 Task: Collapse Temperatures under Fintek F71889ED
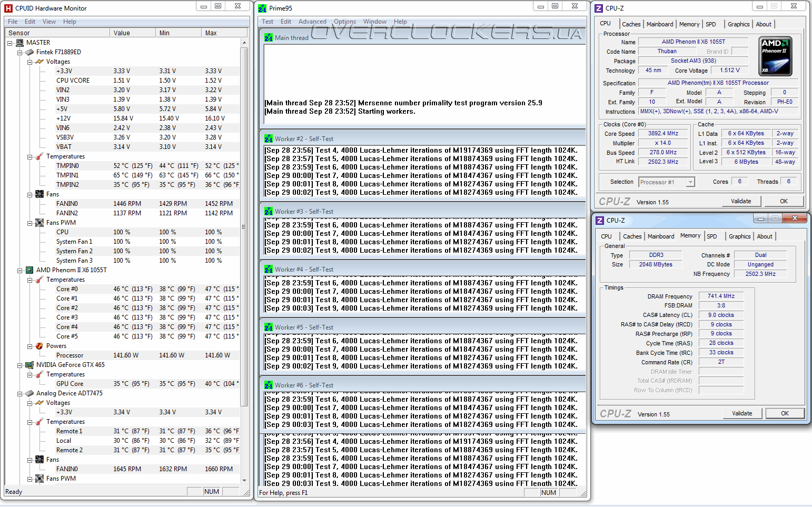(30, 156)
